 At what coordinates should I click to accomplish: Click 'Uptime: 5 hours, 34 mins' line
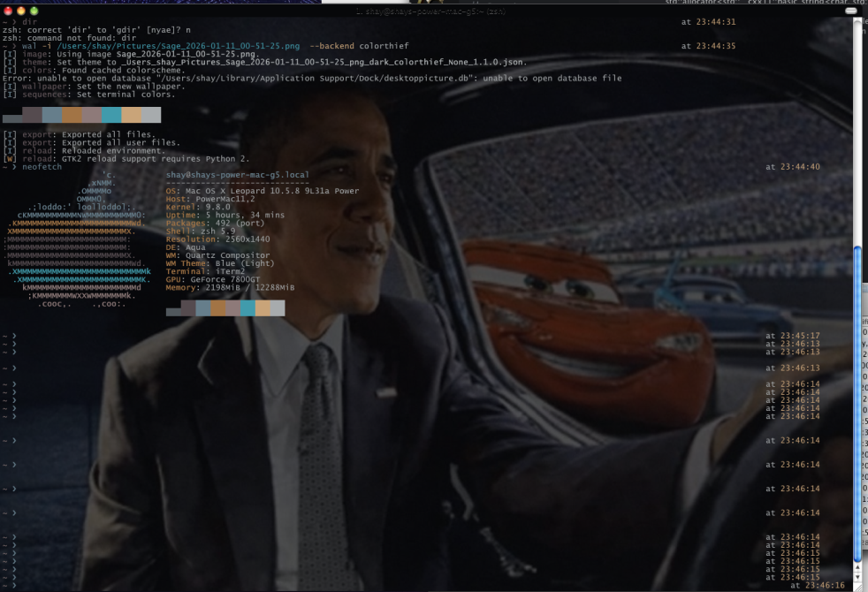click(225, 216)
